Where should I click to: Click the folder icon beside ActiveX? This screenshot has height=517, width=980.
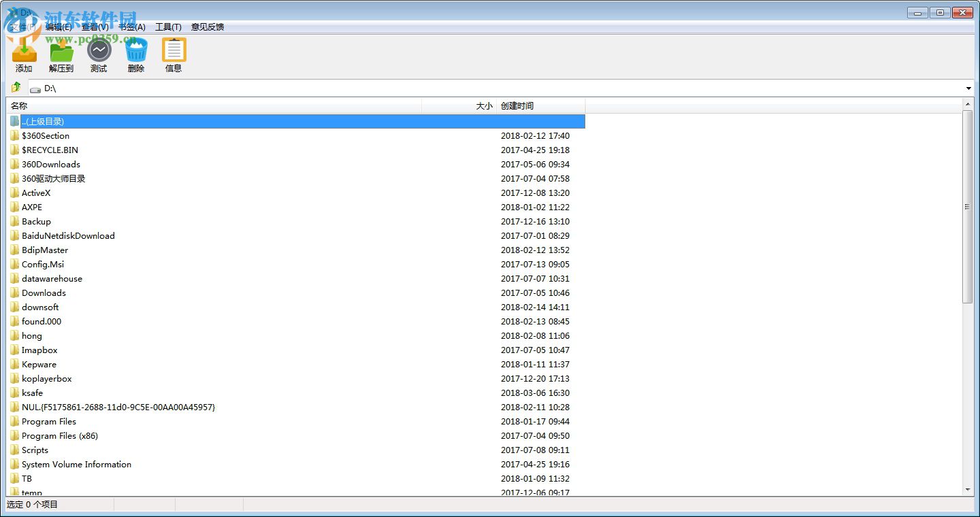15,193
